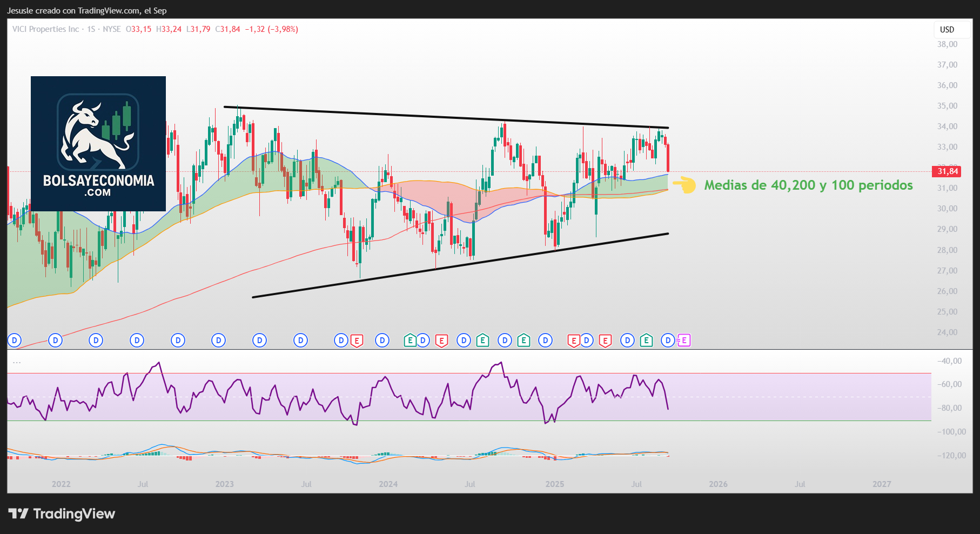Click the 'Jesusle creado con TradingView.com' caption
Viewport: 980px width, 534px height.
coord(87,11)
